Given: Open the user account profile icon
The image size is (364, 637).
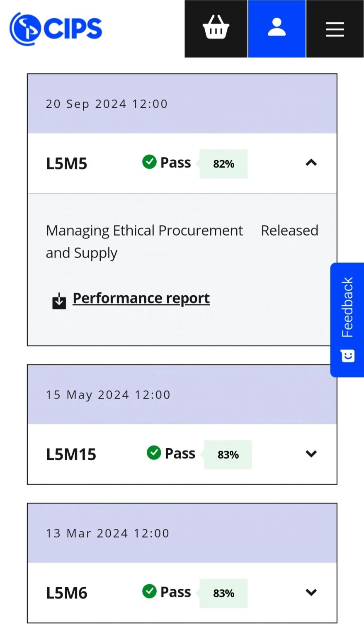Looking at the screenshot, I should [277, 28].
